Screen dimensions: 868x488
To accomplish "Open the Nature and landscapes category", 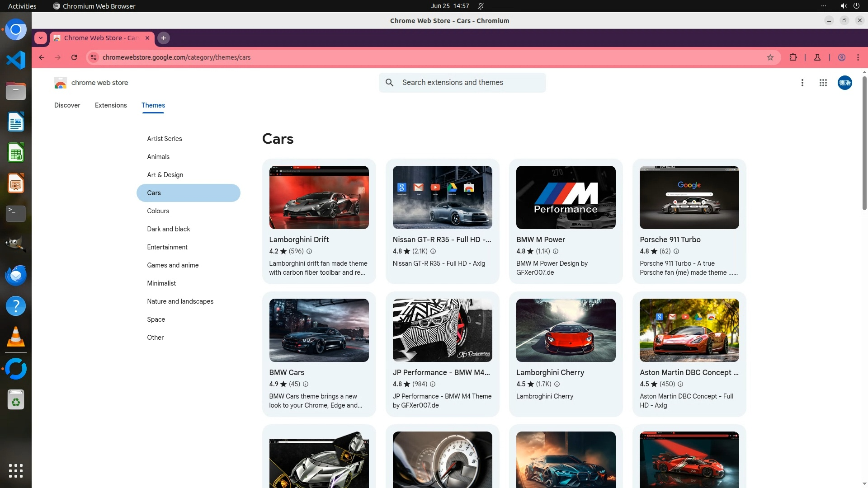I will [x=180, y=301].
